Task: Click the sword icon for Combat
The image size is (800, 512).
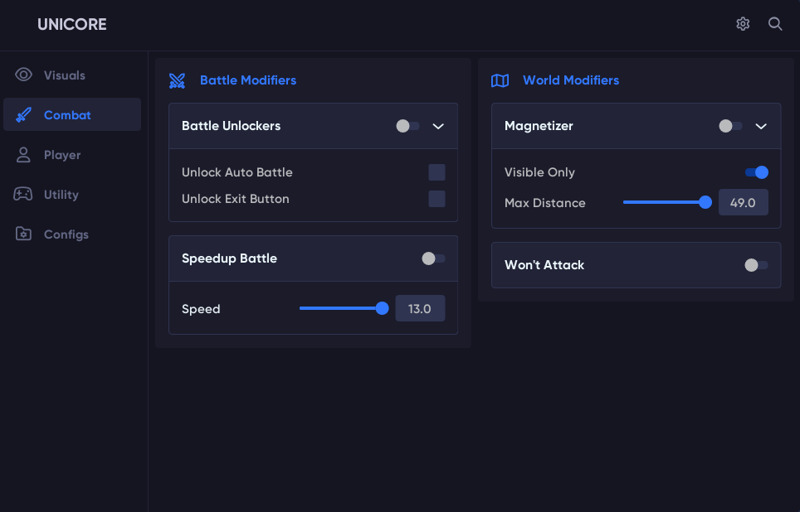Action: click(23, 115)
